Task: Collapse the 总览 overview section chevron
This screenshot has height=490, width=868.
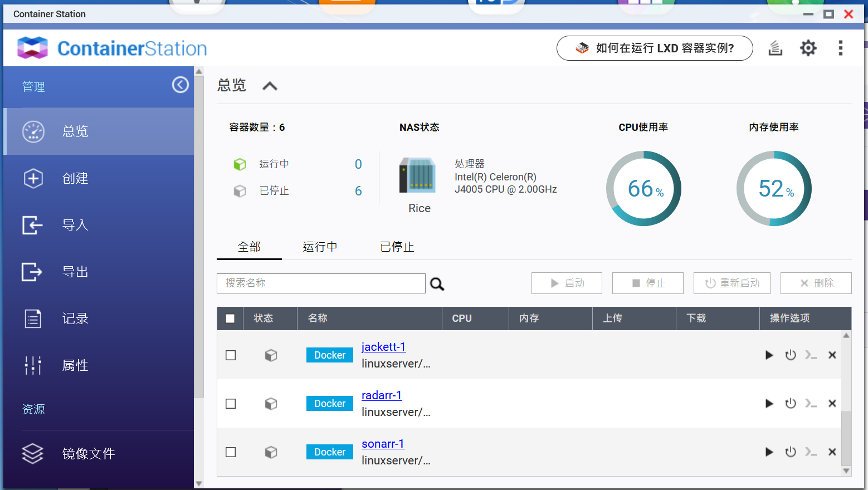Action: [x=270, y=86]
